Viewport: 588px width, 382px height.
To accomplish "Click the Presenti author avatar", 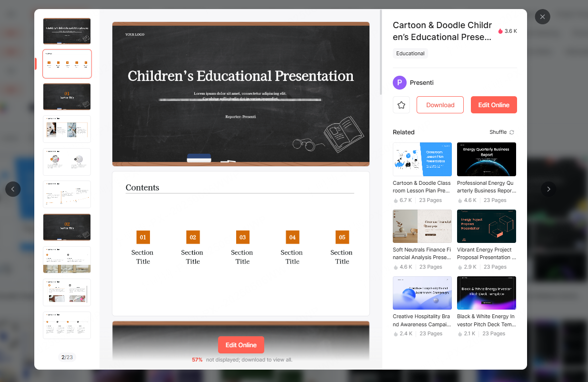I will pyautogui.click(x=399, y=82).
